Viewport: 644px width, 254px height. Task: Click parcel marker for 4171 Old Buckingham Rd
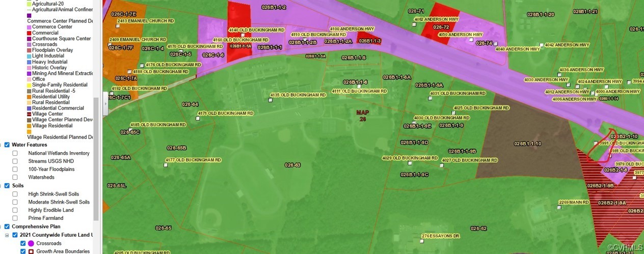click(x=198, y=118)
